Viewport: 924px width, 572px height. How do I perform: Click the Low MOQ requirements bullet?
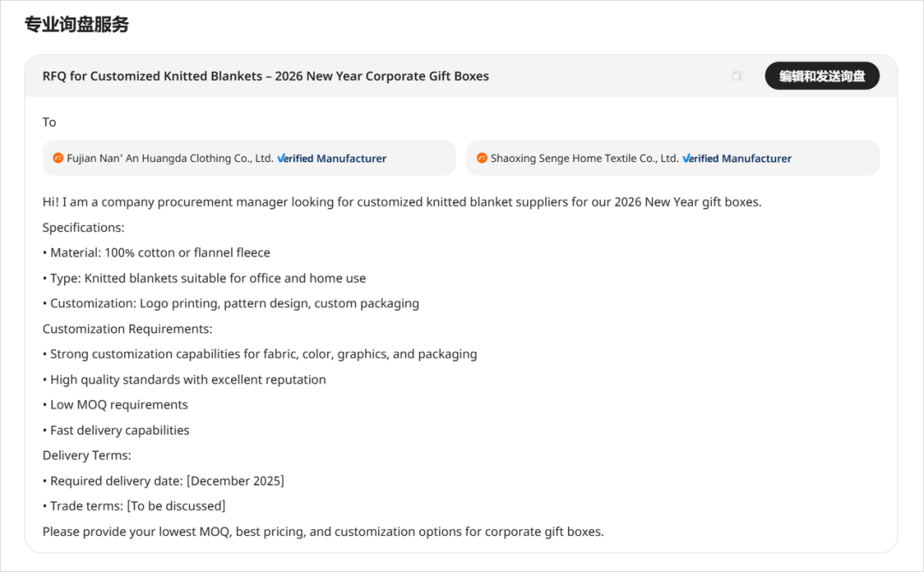[119, 404]
